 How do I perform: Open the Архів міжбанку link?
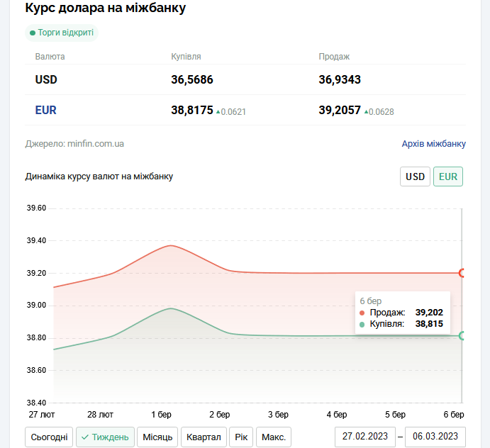coord(433,144)
